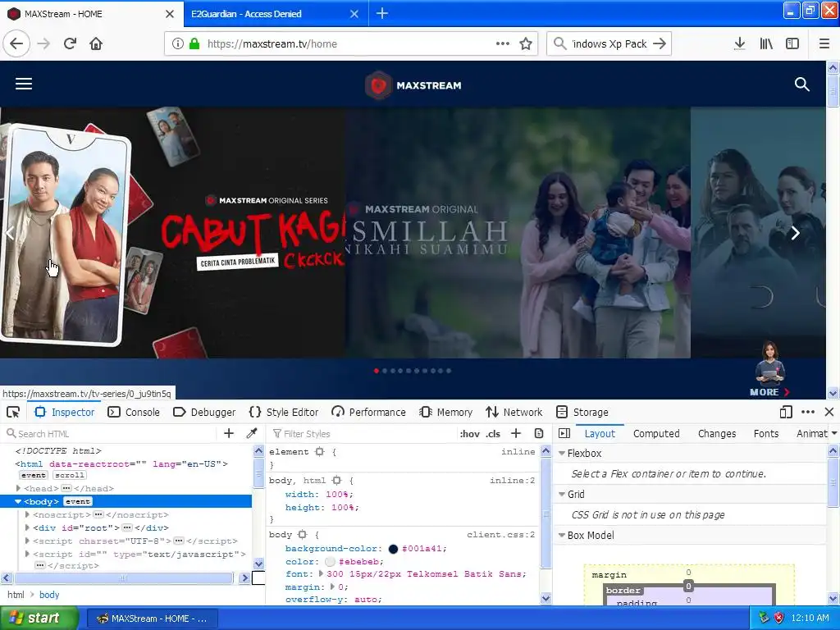The width and height of the screenshot is (840, 630).
Task: Select html in breadcrumb trail
Action: 16,595
